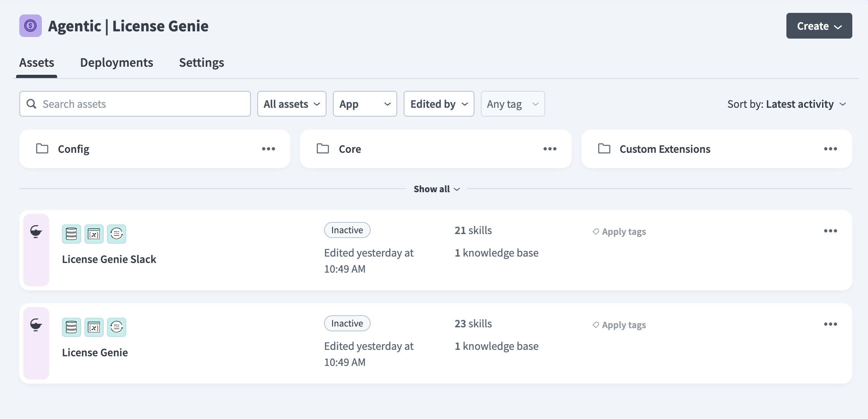
Task: Click '1 knowledge base' under 21 skills
Action: 497,253
